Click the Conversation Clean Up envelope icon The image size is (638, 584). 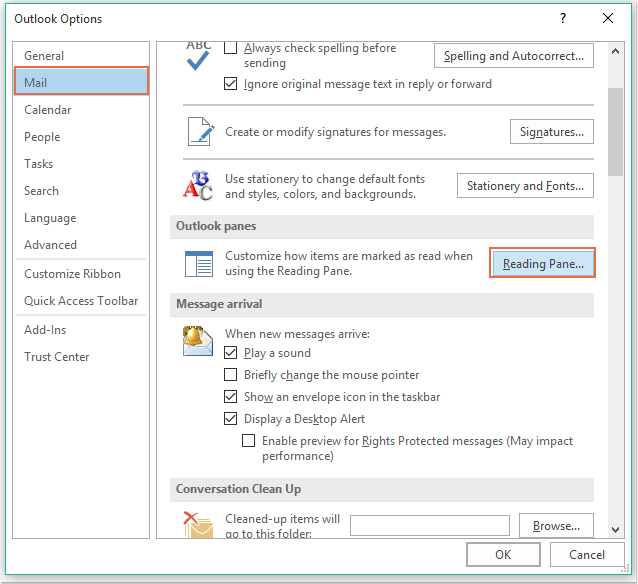tap(197, 524)
